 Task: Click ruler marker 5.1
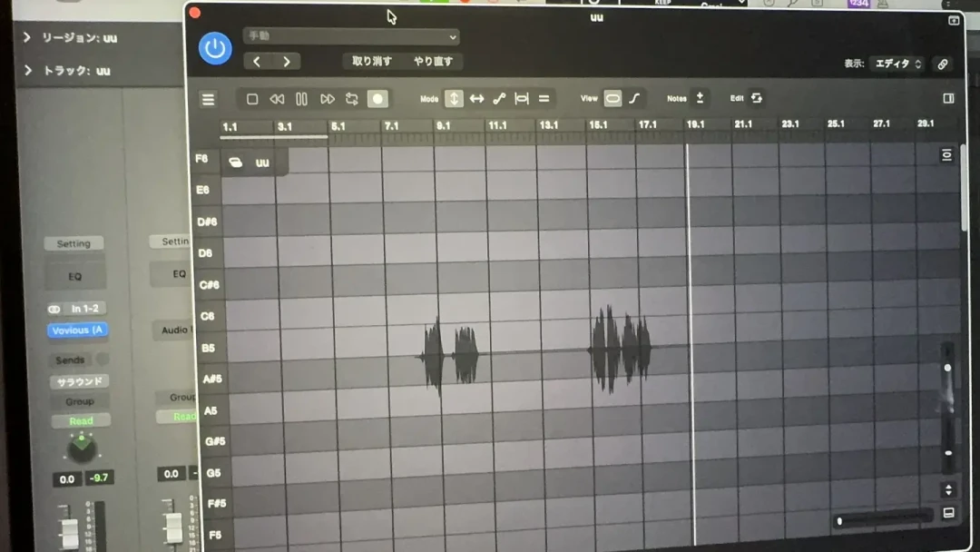pos(338,126)
